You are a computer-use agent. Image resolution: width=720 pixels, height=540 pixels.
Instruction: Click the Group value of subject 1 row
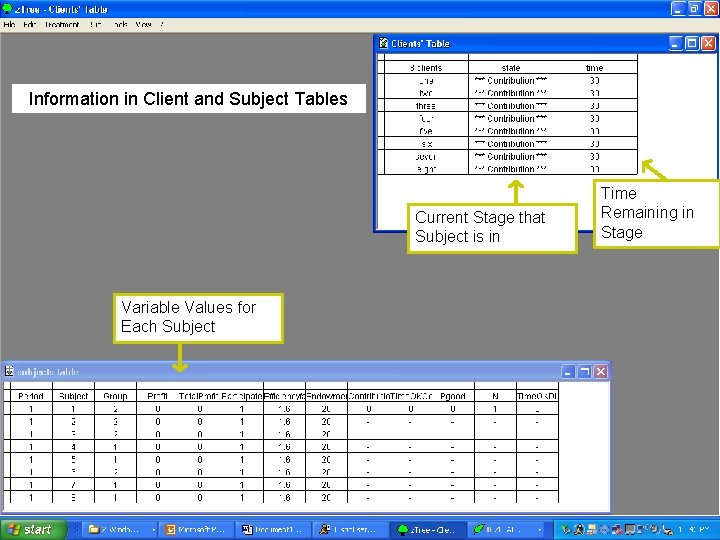pyautogui.click(x=115, y=409)
